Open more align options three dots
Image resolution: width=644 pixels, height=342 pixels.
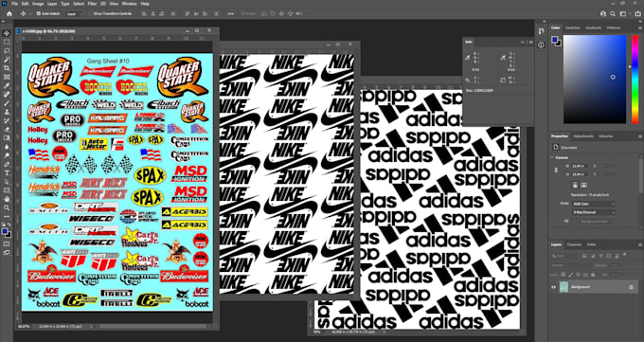point(232,13)
